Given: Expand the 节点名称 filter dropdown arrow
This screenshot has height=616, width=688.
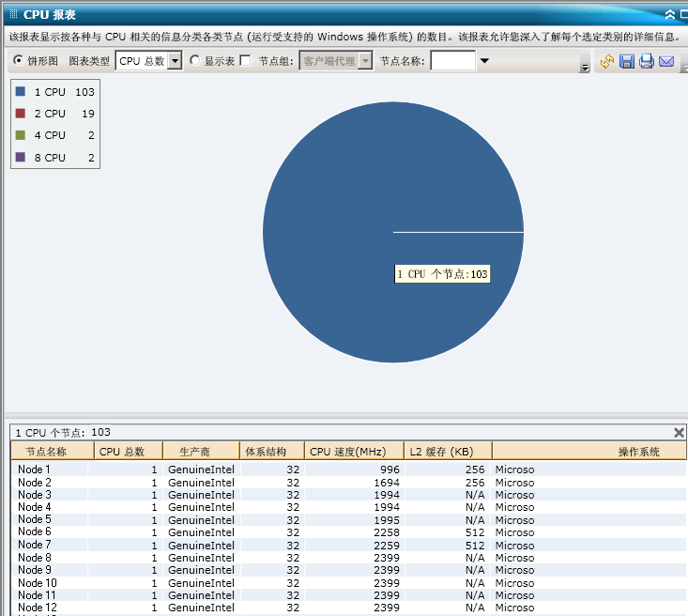Looking at the screenshot, I should point(484,61).
